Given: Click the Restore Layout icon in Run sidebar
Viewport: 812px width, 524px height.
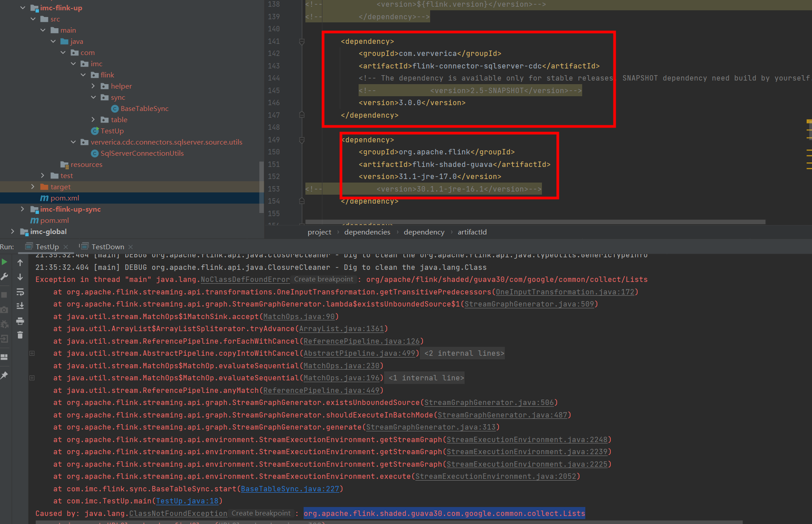Looking at the screenshot, I should [4, 357].
